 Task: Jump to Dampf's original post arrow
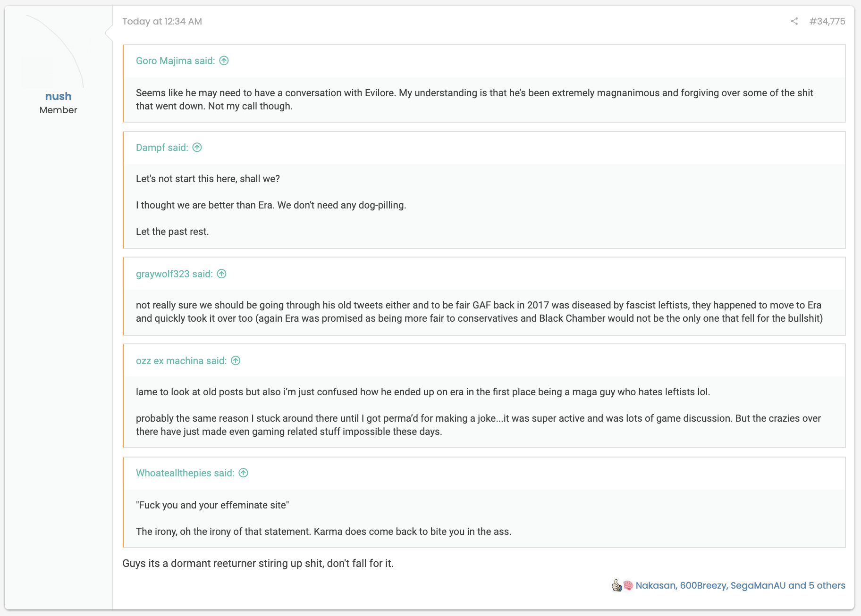pyautogui.click(x=197, y=147)
